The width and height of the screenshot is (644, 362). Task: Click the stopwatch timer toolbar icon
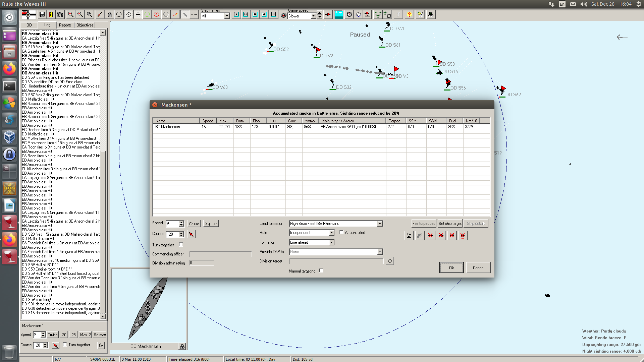pyautogui.click(x=349, y=14)
